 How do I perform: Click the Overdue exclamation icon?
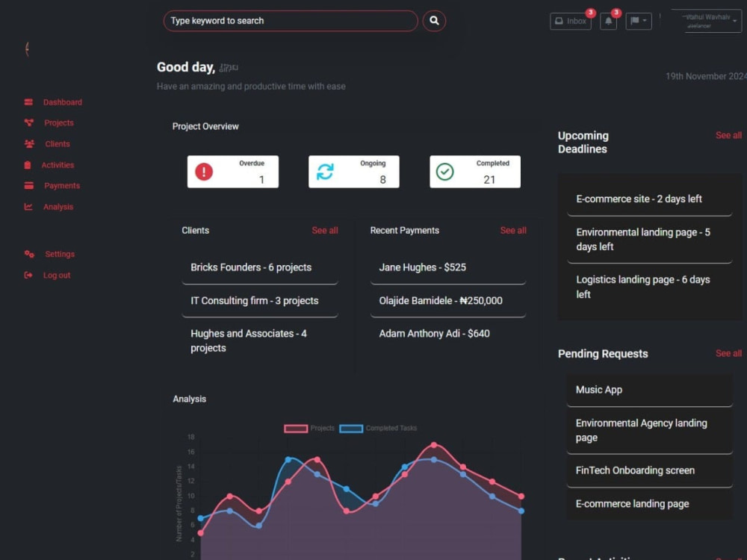pyautogui.click(x=204, y=172)
